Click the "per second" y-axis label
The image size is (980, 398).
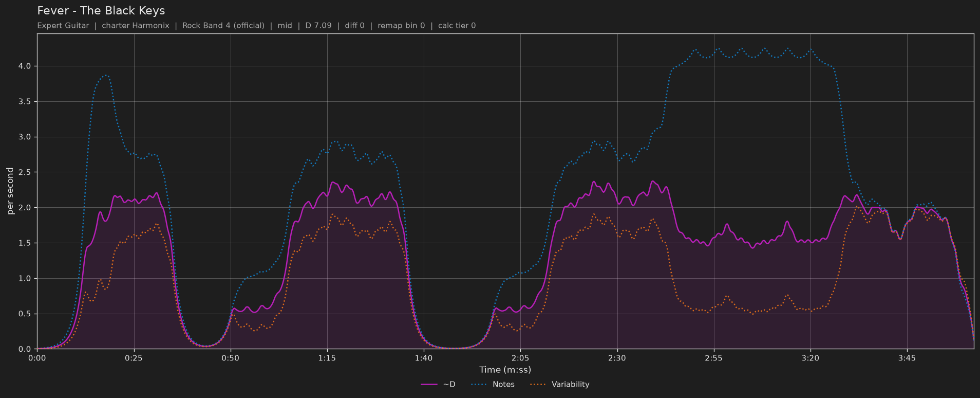(x=10, y=191)
